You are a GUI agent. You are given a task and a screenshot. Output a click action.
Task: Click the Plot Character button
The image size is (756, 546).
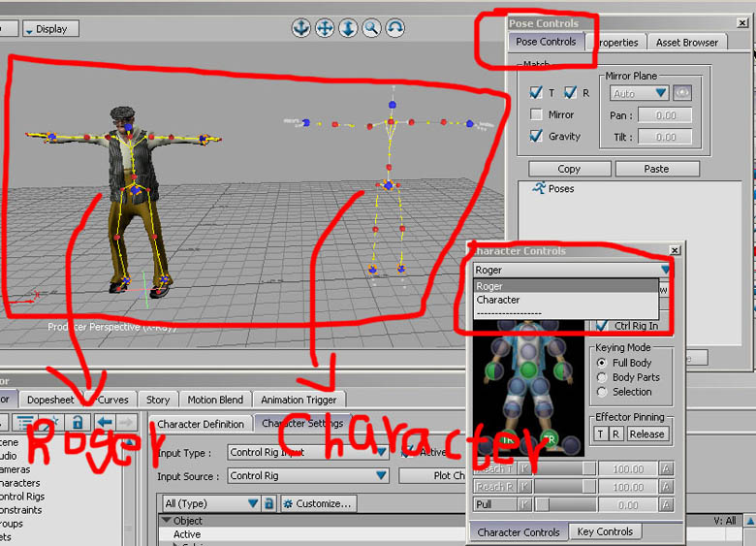[432, 475]
